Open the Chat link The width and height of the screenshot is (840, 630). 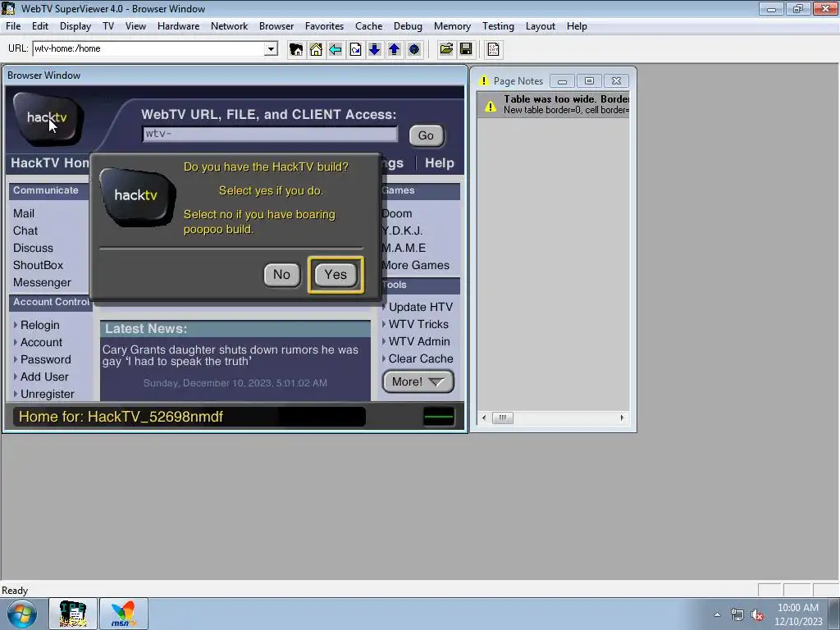[x=25, y=231]
